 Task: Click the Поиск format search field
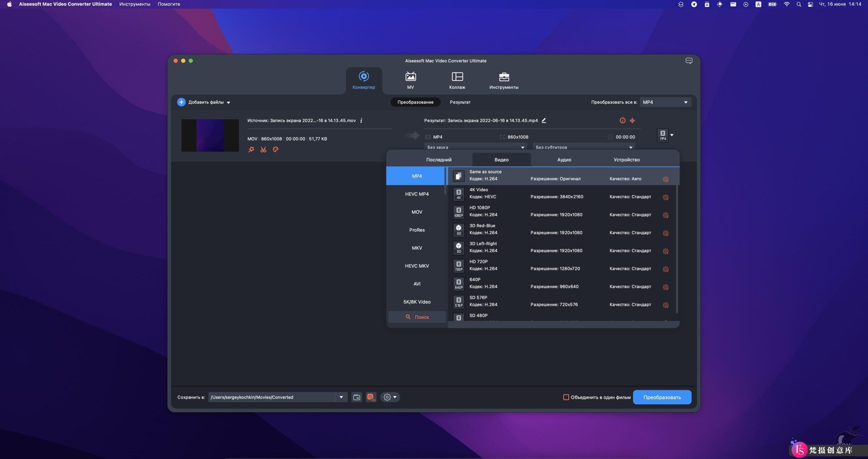417,317
